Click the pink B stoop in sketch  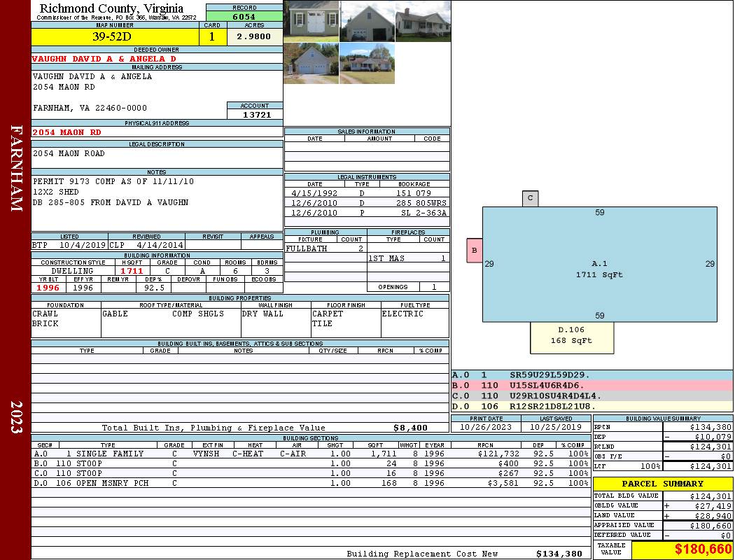click(475, 250)
